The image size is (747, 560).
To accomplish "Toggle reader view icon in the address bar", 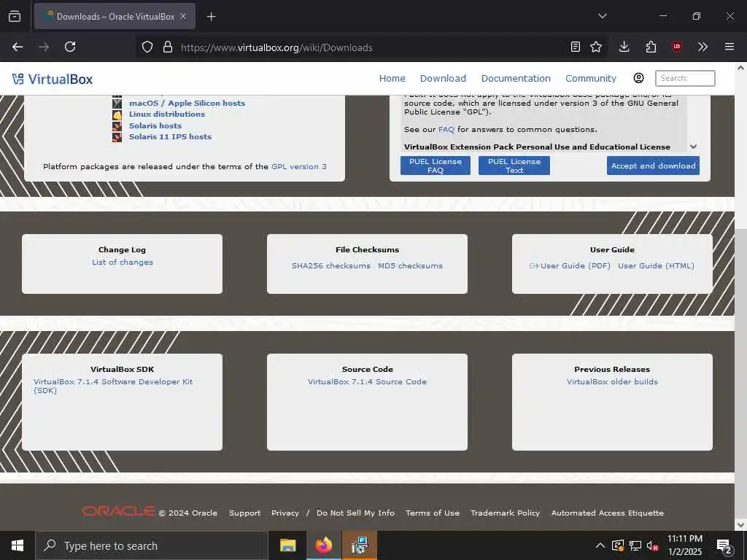I will (575, 47).
